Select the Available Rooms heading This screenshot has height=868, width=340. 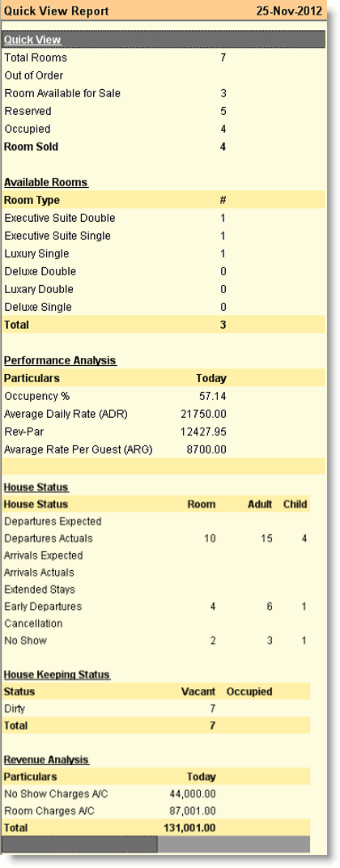pyautogui.click(x=46, y=183)
